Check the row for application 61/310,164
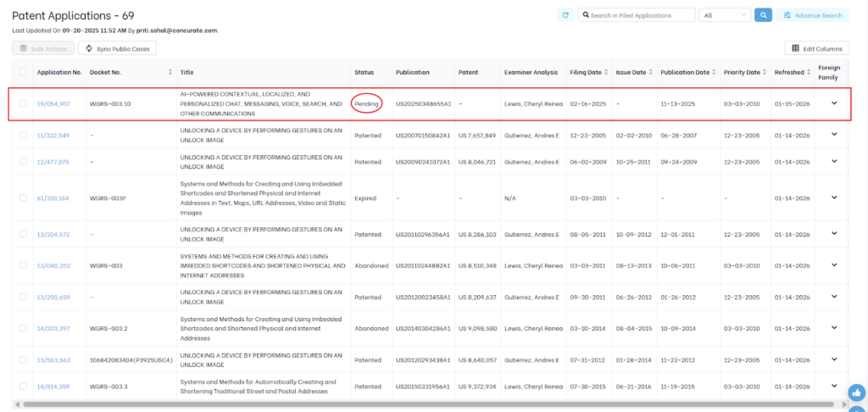868x412 pixels. (23, 198)
